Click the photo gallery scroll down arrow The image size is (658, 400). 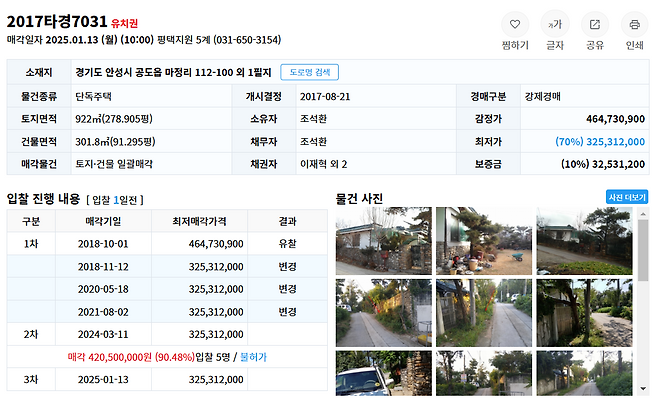click(x=643, y=389)
